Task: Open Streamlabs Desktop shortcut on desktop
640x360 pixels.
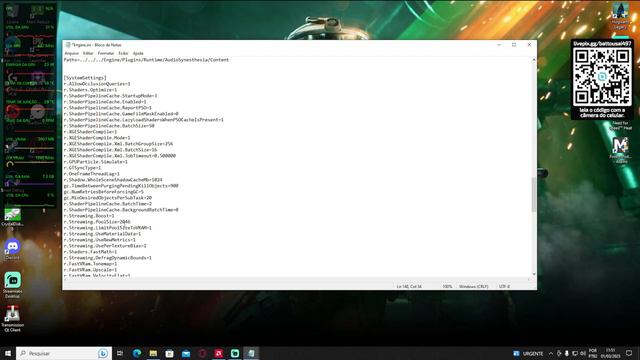Action: pyautogui.click(x=12, y=284)
